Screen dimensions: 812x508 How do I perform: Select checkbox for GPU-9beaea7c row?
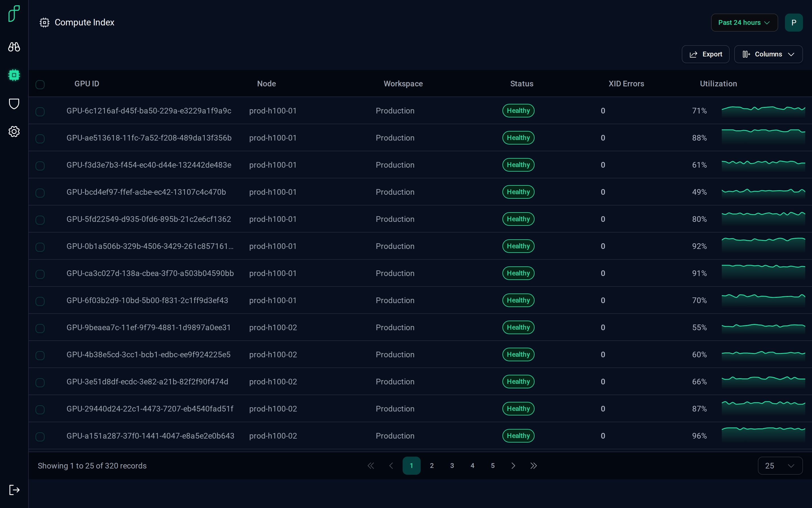40,328
